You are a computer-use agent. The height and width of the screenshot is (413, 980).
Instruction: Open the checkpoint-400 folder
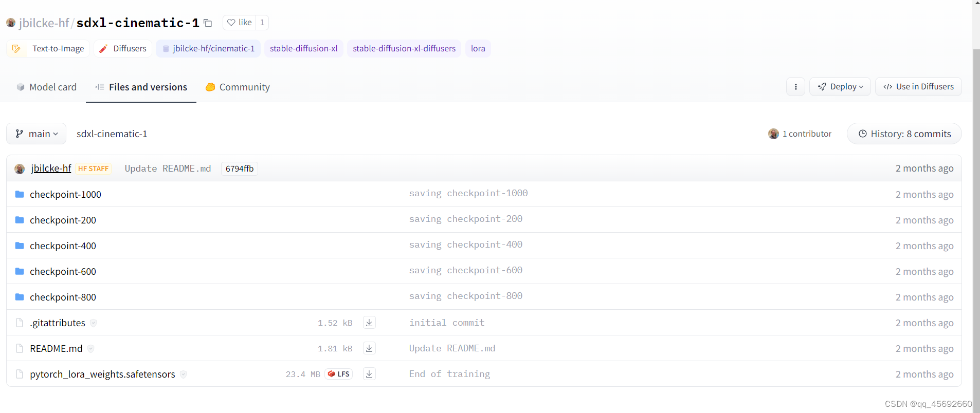click(x=63, y=246)
